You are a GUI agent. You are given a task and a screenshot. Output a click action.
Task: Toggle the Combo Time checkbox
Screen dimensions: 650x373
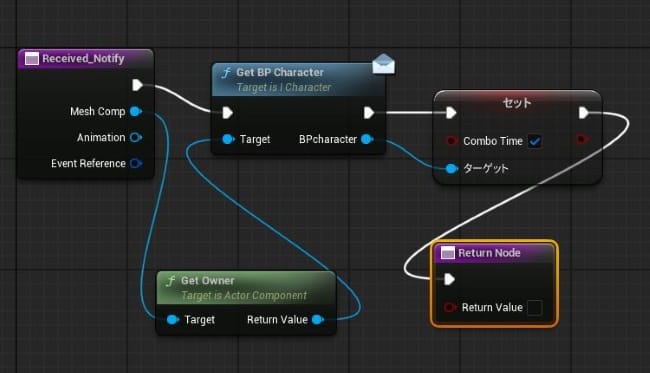click(x=535, y=141)
